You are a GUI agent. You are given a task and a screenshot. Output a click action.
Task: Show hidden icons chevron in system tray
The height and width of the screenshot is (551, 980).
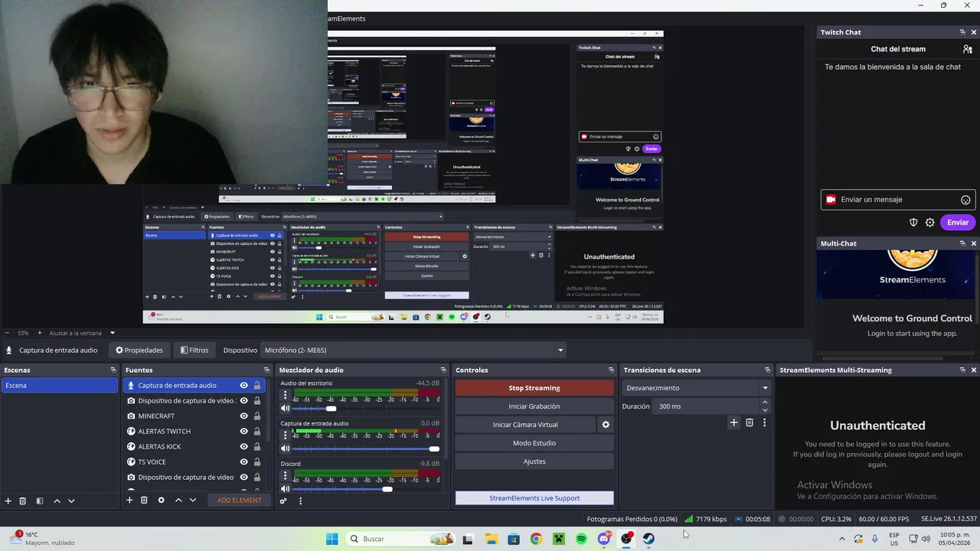click(842, 539)
